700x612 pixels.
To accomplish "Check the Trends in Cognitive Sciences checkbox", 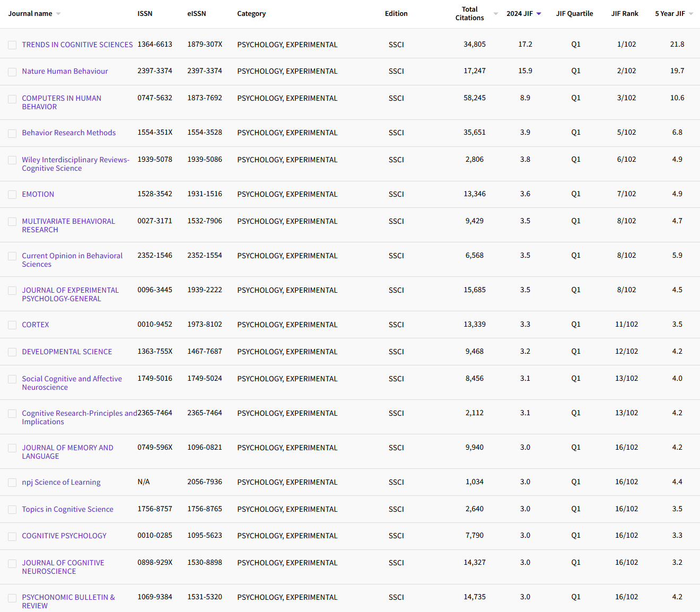I will (12, 45).
